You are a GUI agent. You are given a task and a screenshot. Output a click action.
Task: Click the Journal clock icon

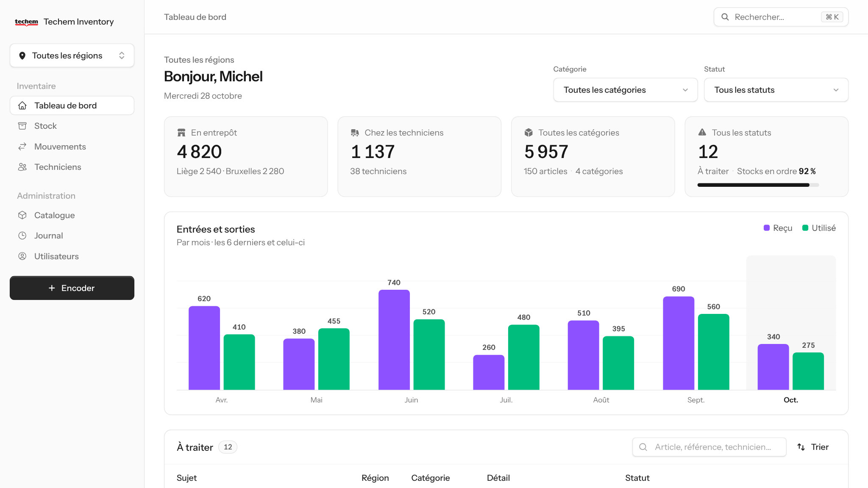(x=22, y=236)
